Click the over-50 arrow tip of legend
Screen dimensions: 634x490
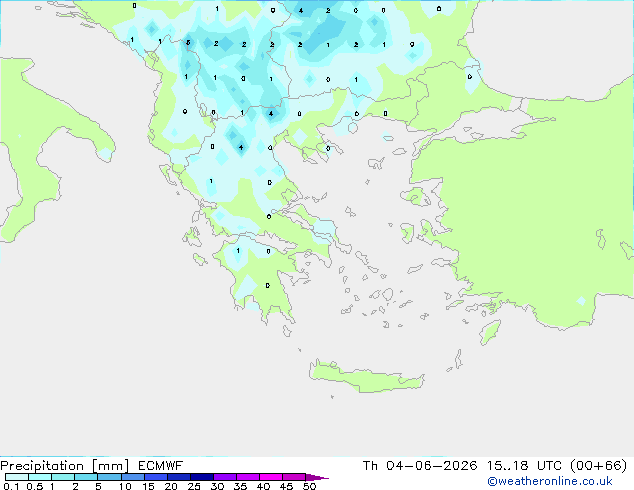tap(317, 477)
